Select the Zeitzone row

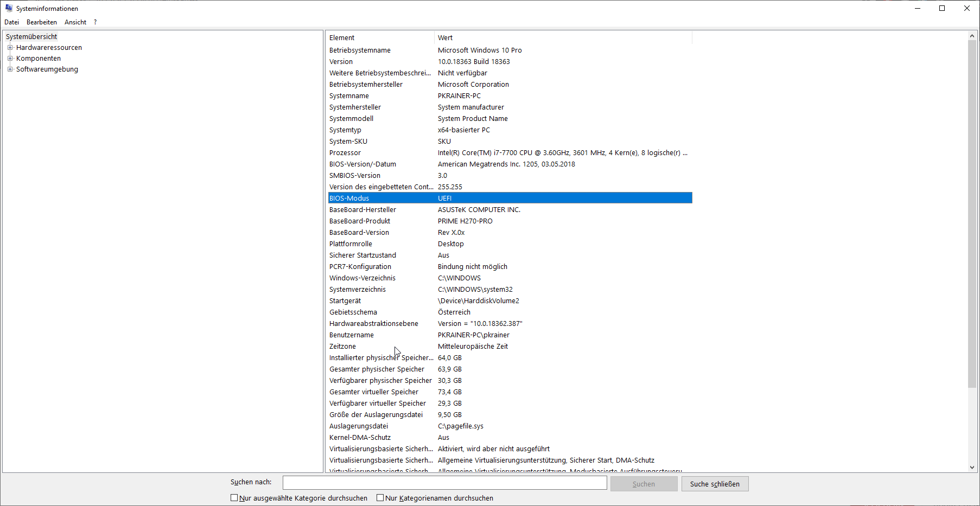pyautogui.click(x=510, y=347)
